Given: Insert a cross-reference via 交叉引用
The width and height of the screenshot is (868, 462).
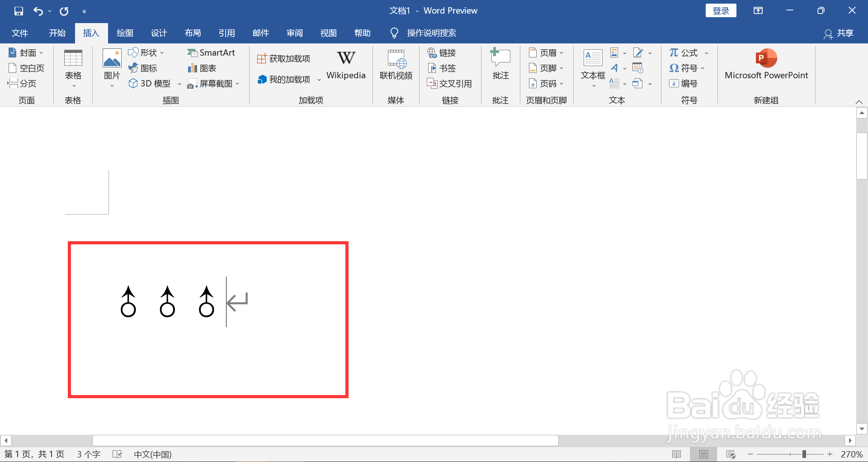Looking at the screenshot, I should point(449,83).
